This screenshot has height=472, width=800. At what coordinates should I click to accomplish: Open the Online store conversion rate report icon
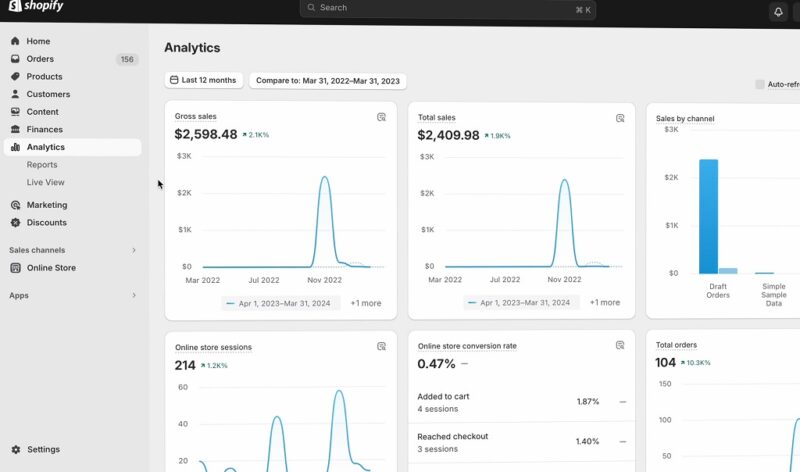620,347
